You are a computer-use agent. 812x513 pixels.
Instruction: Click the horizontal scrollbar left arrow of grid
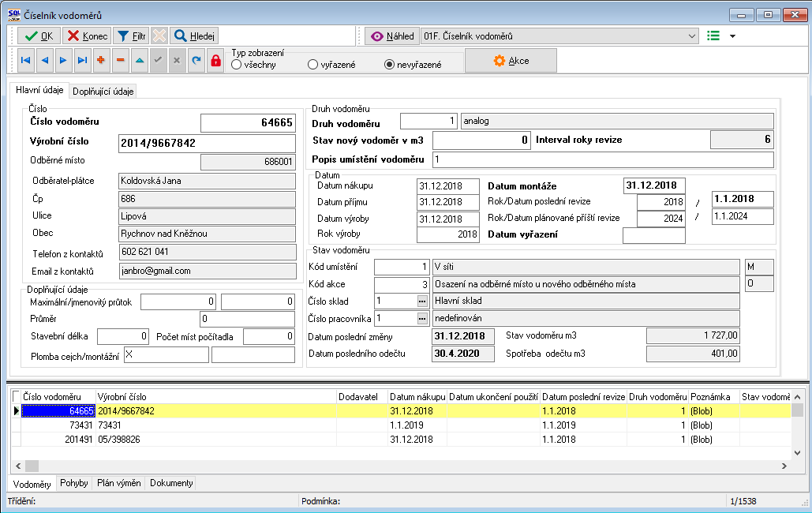coord(18,466)
